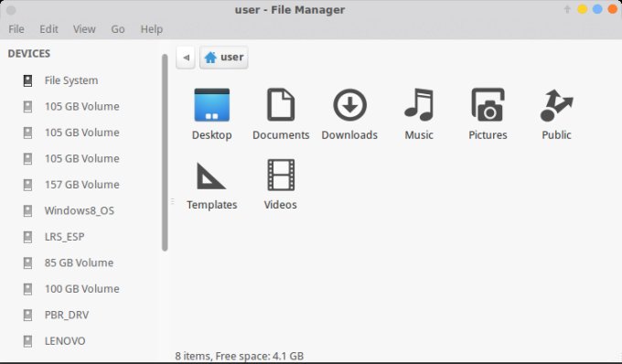Select the PBR_DRV drive icon
The image size is (622, 364).
(27, 315)
